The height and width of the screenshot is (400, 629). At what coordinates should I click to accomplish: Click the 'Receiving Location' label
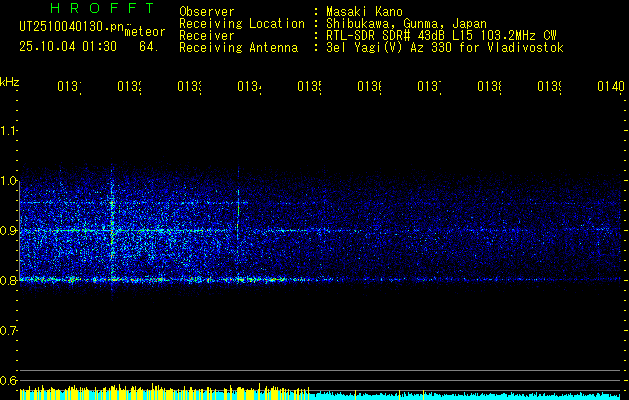click(x=242, y=24)
